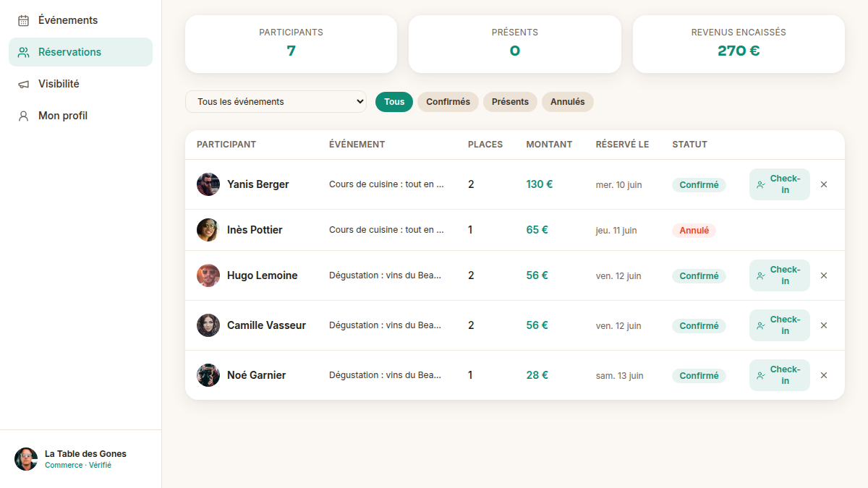The width and height of the screenshot is (868, 488).
Task: Click the X icon on Noé Garnier's row
Action: pos(824,375)
